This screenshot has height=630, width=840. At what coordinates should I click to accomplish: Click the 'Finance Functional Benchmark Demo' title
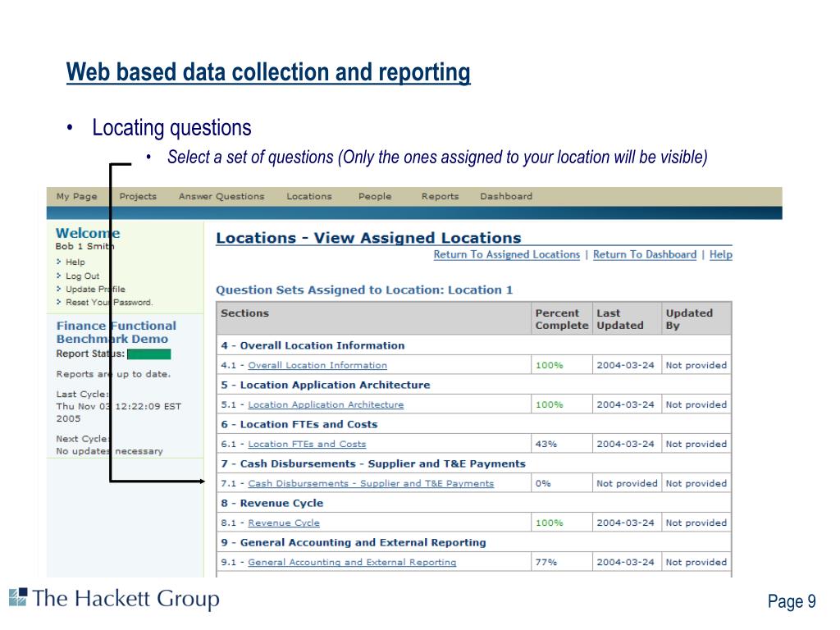coord(116,332)
